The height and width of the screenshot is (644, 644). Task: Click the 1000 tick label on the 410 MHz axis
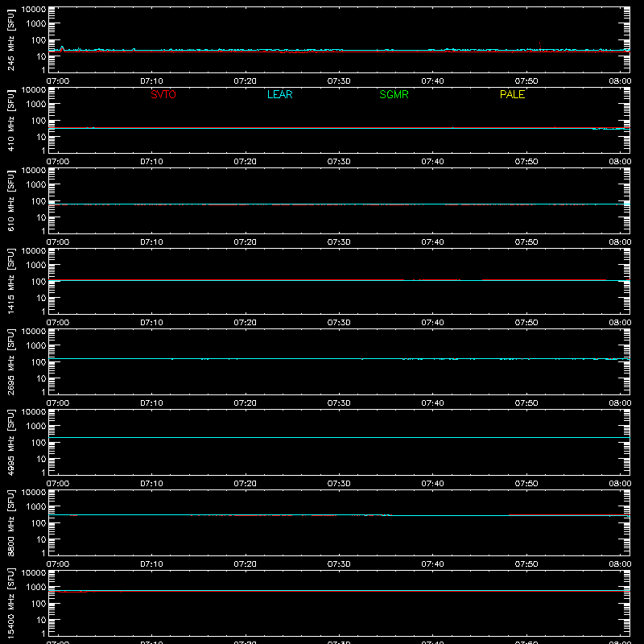pyautogui.click(x=36, y=105)
